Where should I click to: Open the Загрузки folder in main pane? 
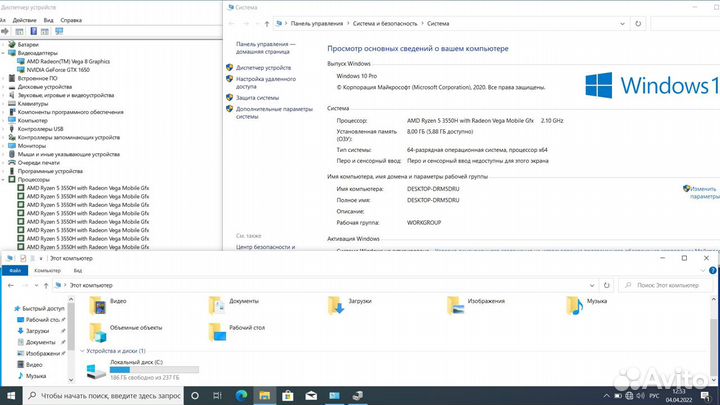pyautogui.click(x=350, y=305)
